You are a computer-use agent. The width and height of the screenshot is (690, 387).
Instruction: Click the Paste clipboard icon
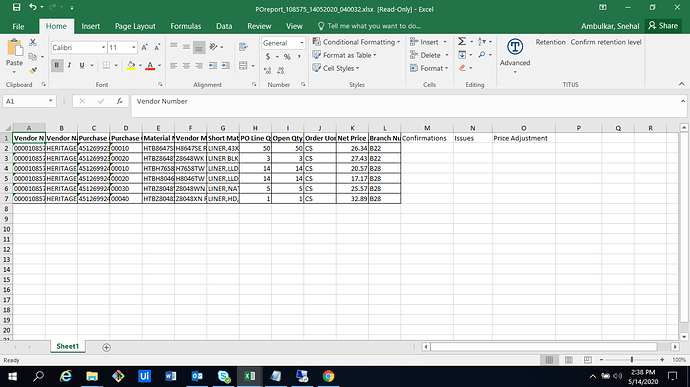point(15,48)
